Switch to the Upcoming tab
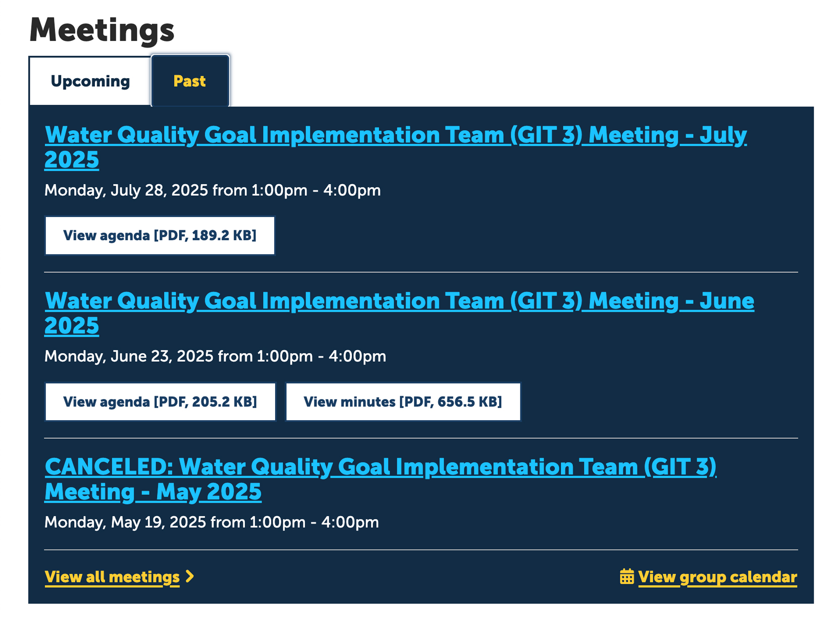This screenshot has height=628, width=840. [x=90, y=81]
